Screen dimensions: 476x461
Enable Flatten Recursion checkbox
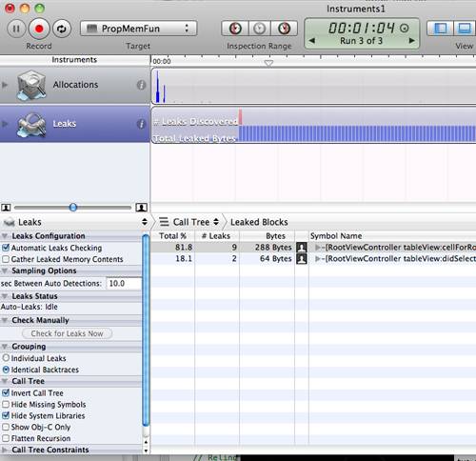coord(6,438)
